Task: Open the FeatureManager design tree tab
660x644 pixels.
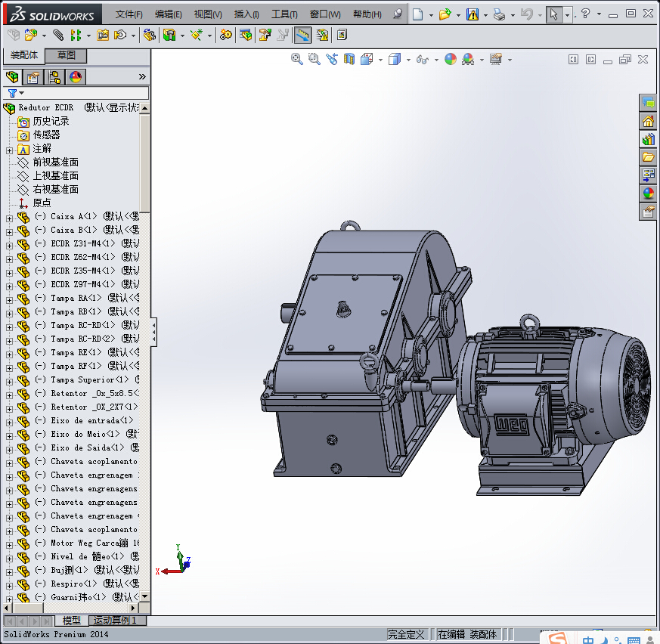Action: [x=12, y=76]
